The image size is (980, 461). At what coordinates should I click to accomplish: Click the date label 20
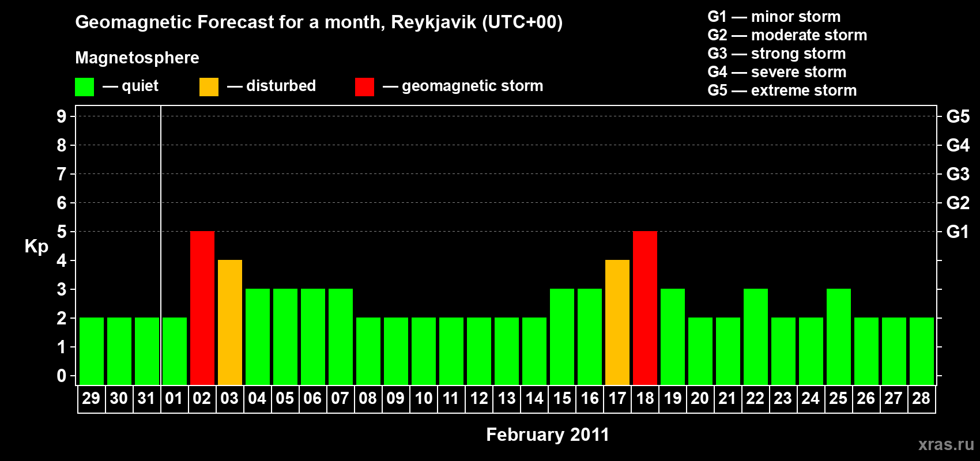coord(700,398)
